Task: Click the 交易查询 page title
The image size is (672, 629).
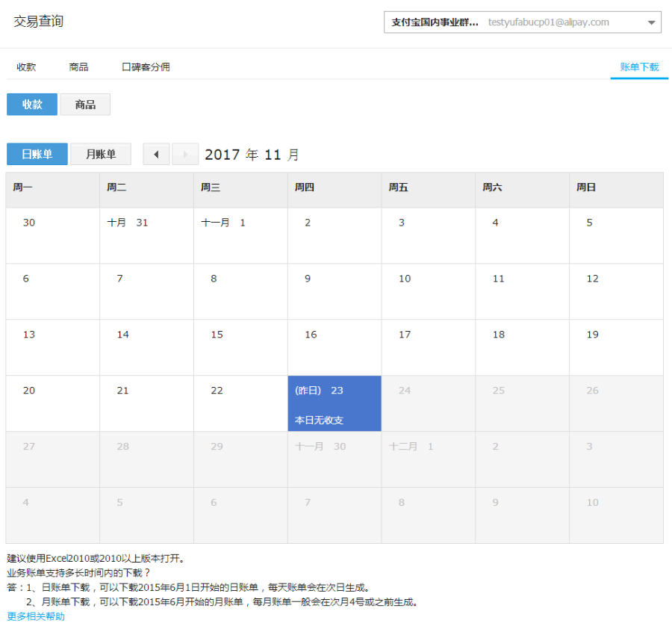Action: [x=39, y=21]
